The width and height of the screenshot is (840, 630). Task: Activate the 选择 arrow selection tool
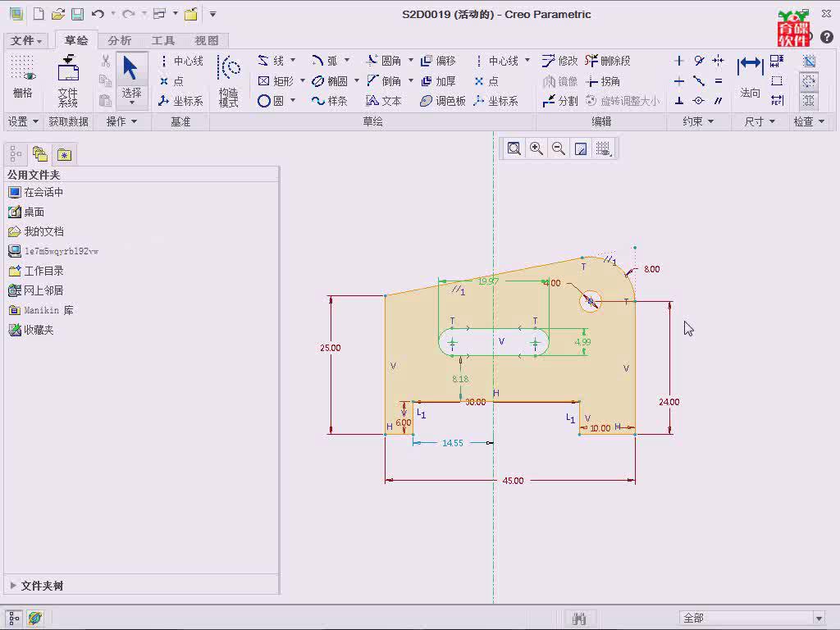coord(131,80)
